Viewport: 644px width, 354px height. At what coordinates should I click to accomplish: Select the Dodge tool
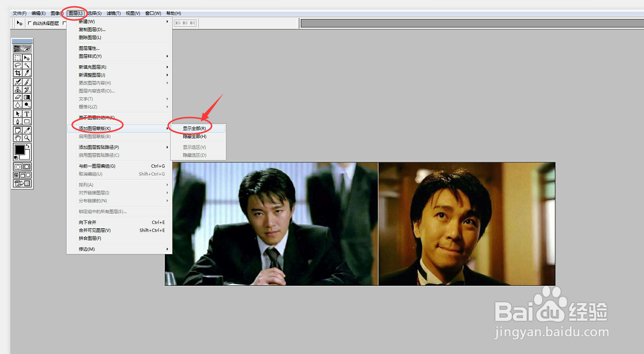(27, 104)
